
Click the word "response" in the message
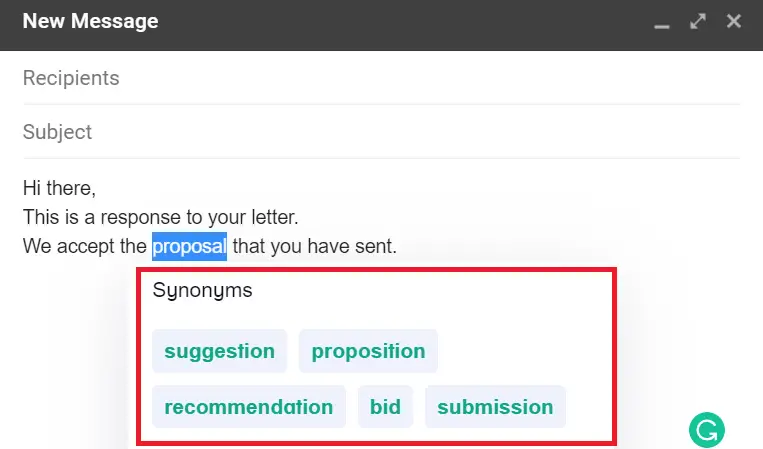[x=141, y=218]
